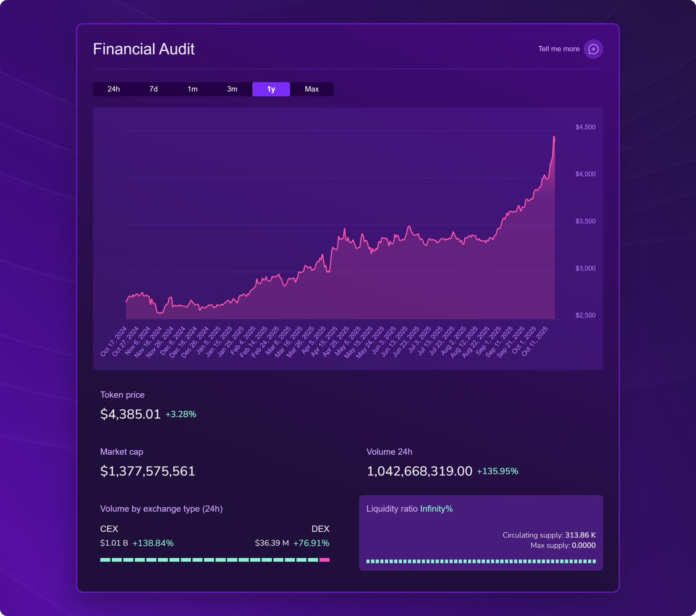Click the active 1y range tab
Screen dimensions: 696x616
pos(271,89)
